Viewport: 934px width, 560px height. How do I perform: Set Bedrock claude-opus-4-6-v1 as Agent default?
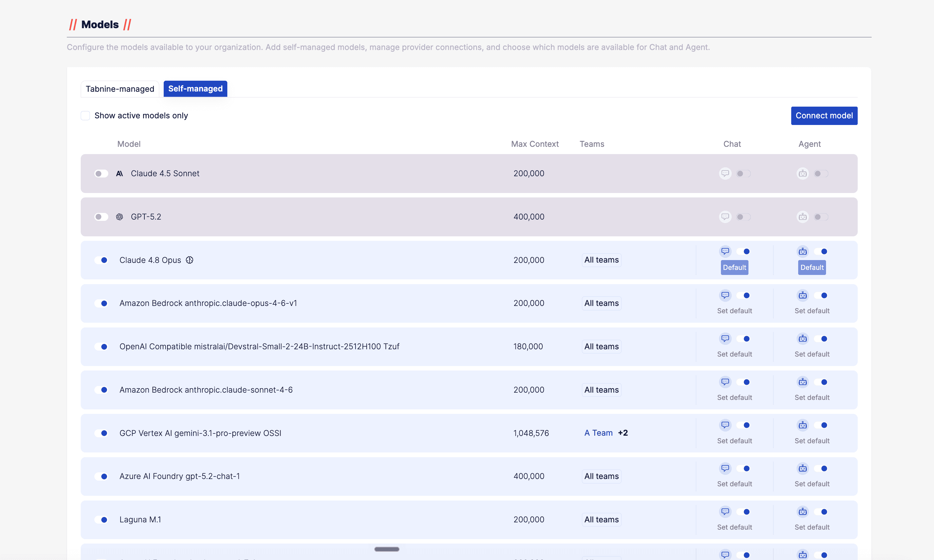coord(812,311)
